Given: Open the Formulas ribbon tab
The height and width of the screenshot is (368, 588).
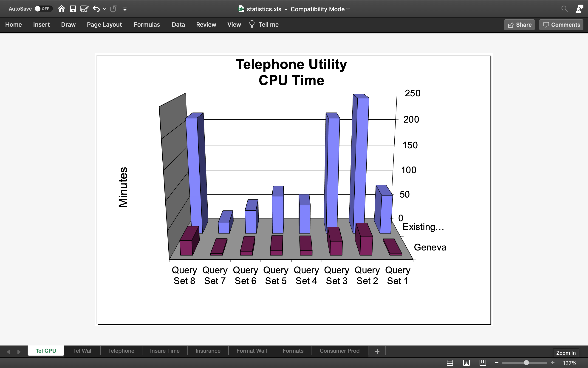Looking at the screenshot, I should (x=147, y=25).
